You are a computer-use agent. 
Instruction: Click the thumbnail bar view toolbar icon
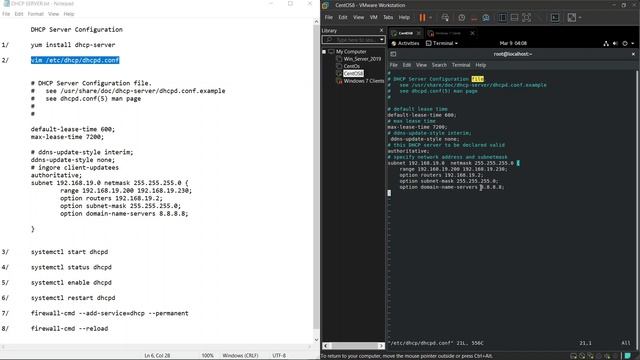pyautogui.click(x=514, y=18)
